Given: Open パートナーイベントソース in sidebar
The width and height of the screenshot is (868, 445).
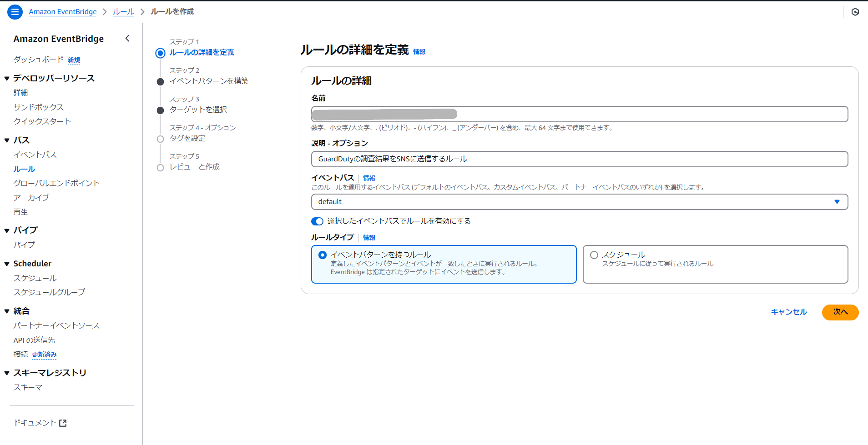Looking at the screenshot, I should (56, 325).
